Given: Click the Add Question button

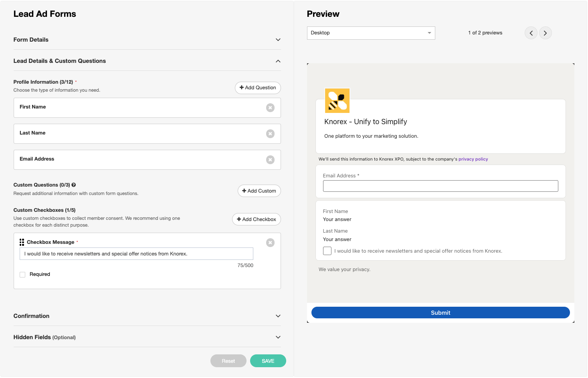Looking at the screenshot, I should [x=258, y=88].
